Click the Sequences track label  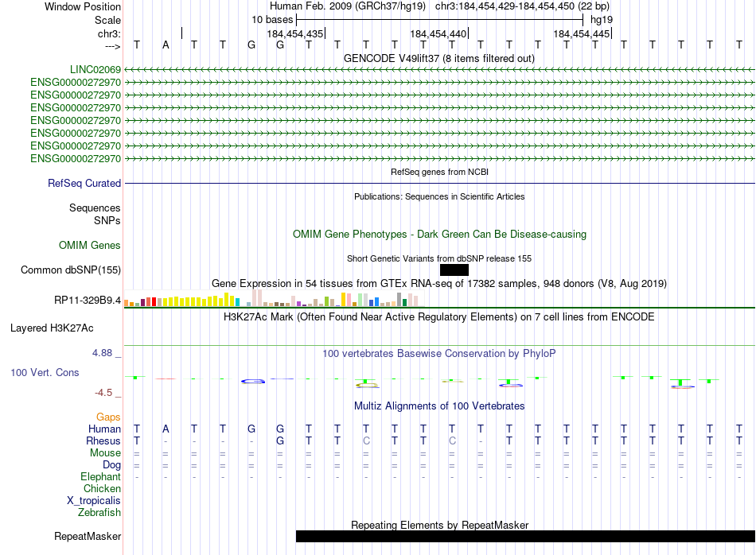click(95, 208)
